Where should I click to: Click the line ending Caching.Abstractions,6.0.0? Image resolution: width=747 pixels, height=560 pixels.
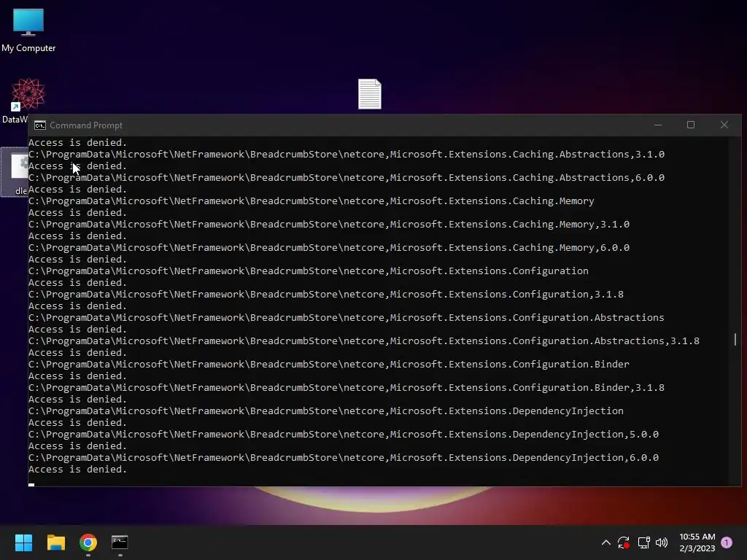point(347,178)
